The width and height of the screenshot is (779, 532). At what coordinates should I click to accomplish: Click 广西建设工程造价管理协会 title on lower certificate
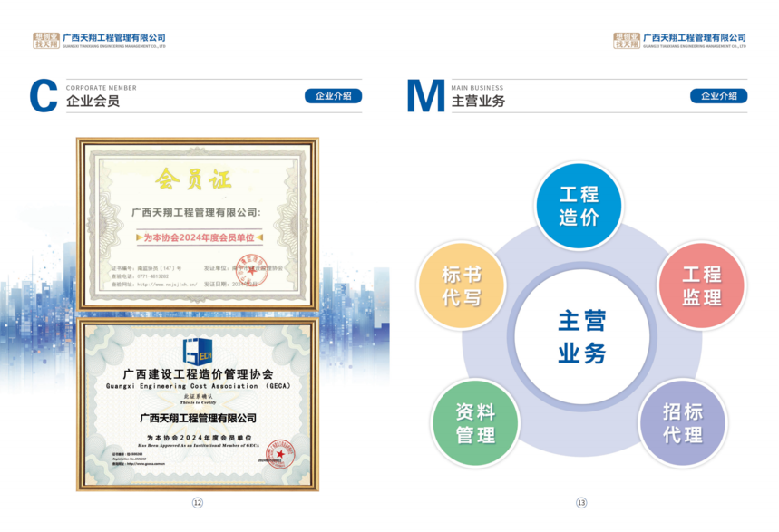(x=198, y=374)
